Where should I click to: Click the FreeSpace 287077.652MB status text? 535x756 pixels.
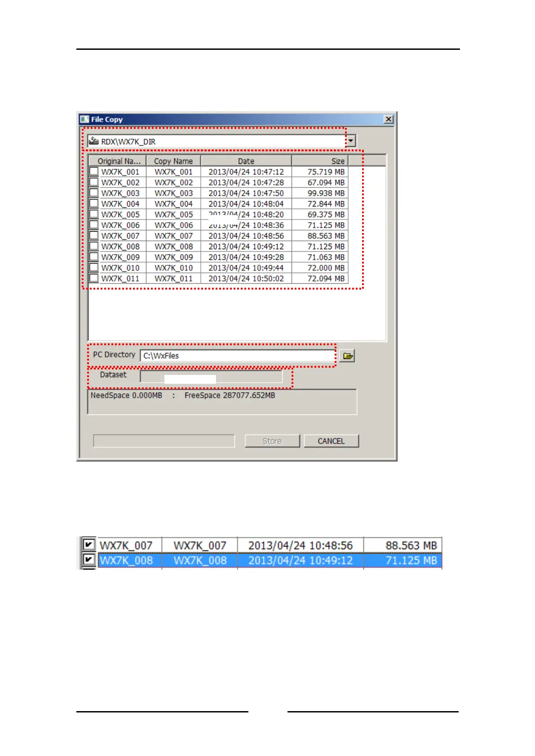pos(230,395)
